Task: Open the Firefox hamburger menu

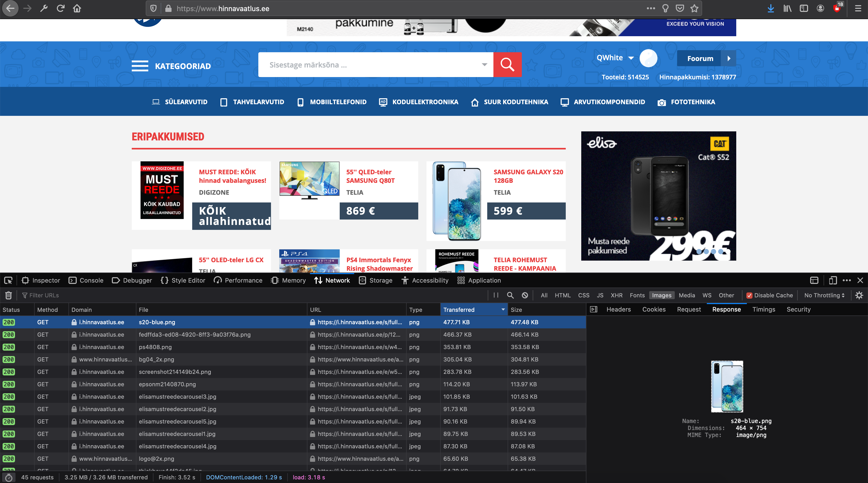Action: point(858,9)
